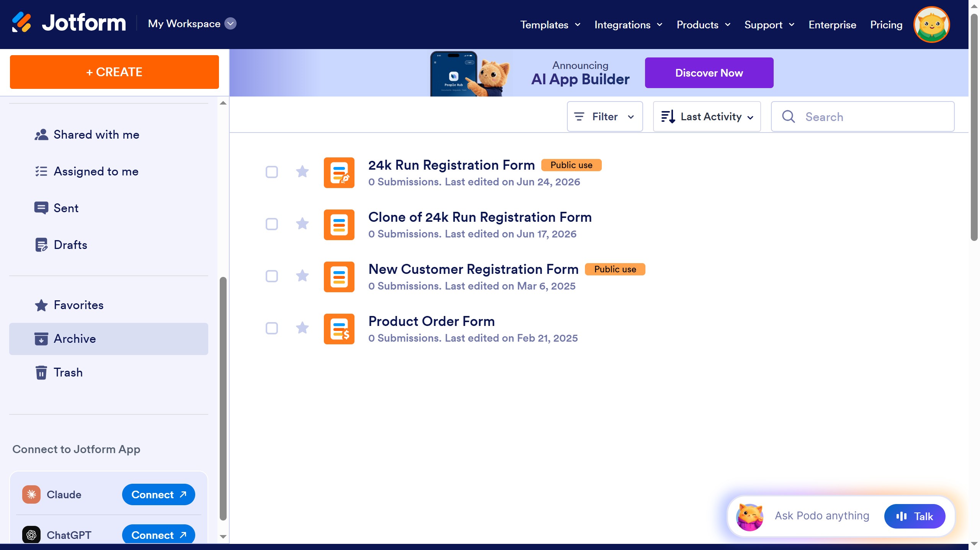
Task: Click the Ask Podo anything field
Action: point(822,516)
